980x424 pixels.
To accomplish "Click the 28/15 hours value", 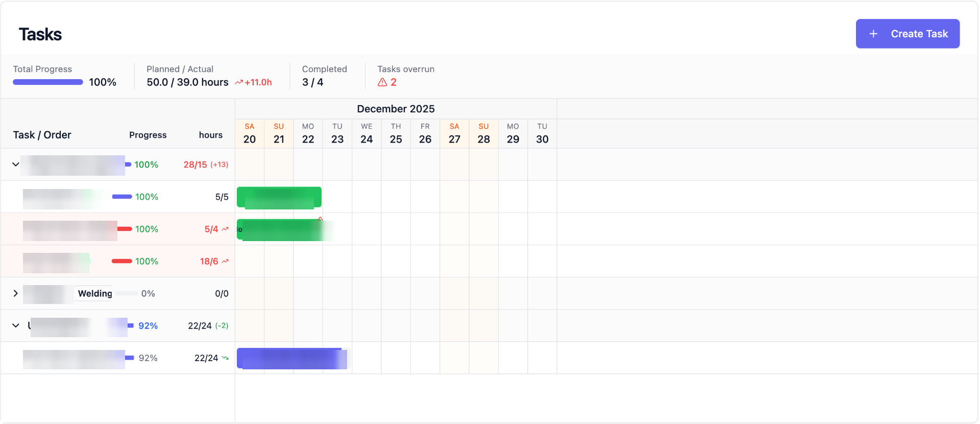I will click(x=195, y=164).
